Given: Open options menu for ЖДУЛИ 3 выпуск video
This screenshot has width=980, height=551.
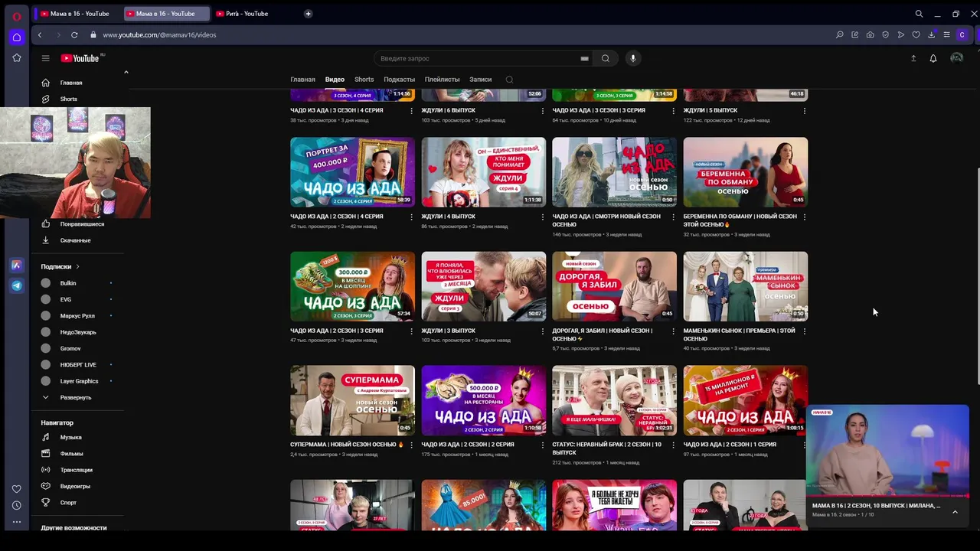Looking at the screenshot, I should 542,331.
